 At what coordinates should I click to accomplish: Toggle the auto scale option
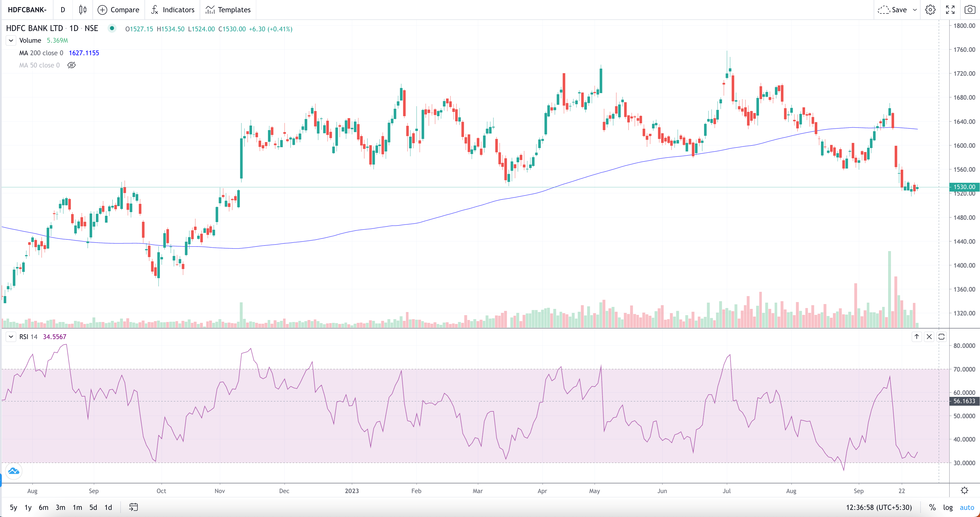tap(967, 507)
